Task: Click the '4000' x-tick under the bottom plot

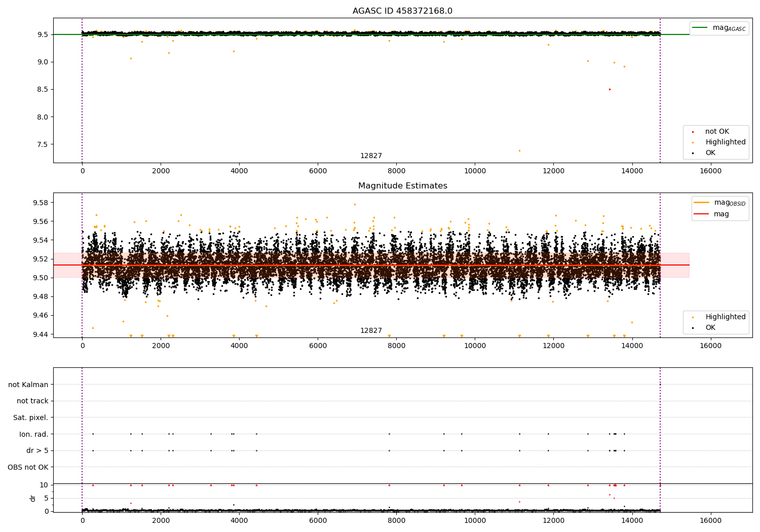Action: [x=239, y=521]
